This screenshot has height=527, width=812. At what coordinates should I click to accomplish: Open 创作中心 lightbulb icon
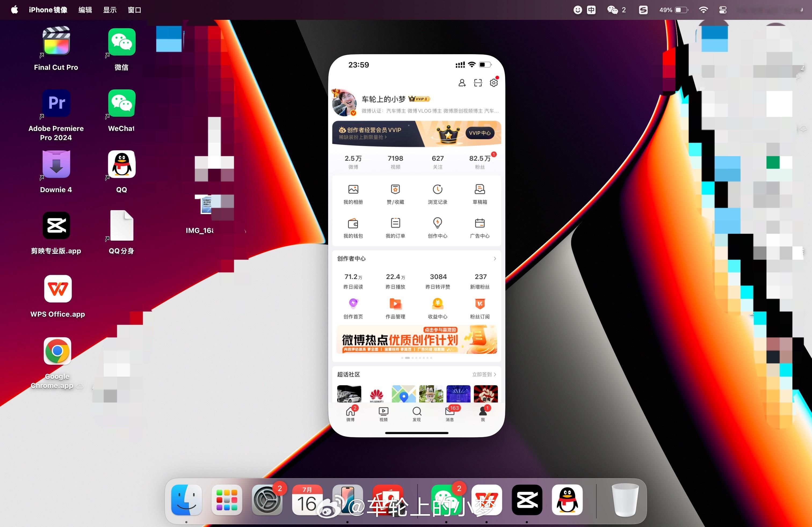pyautogui.click(x=438, y=228)
